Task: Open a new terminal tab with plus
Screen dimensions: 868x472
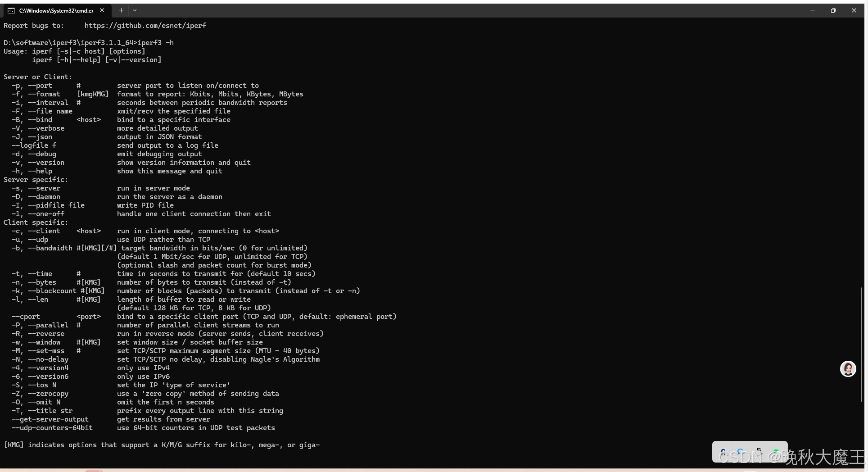Action: click(121, 10)
